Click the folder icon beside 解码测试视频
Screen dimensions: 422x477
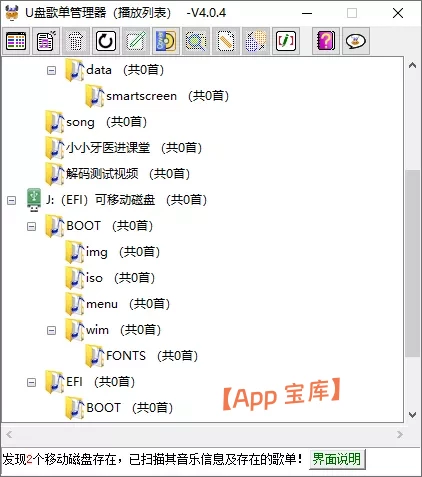coord(55,174)
